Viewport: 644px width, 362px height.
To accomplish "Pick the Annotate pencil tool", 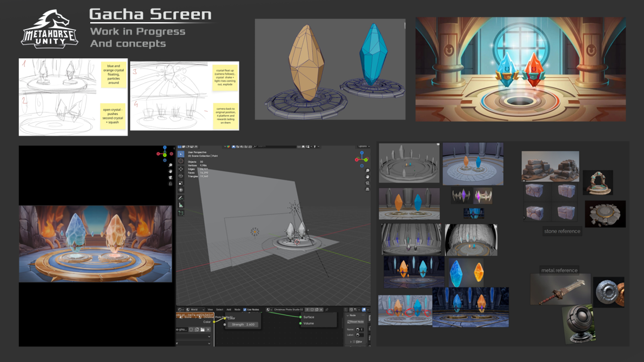I will [x=181, y=198].
